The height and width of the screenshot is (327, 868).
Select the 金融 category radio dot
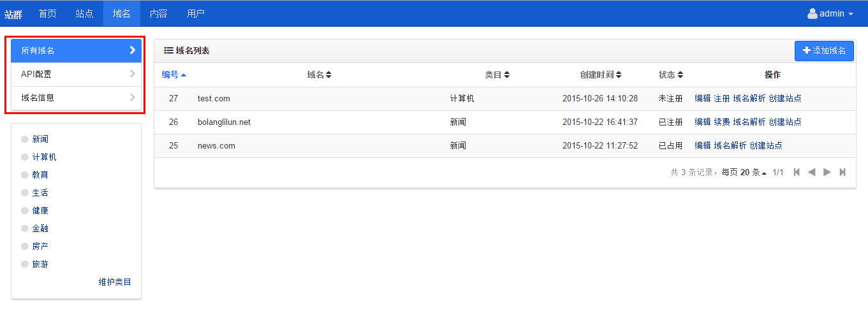coord(25,228)
